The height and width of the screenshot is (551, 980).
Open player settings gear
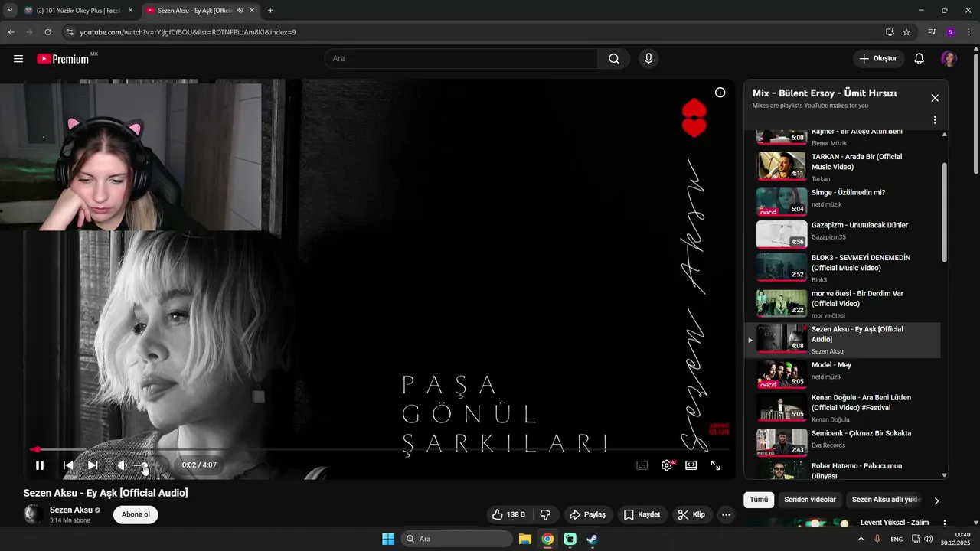click(x=667, y=465)
